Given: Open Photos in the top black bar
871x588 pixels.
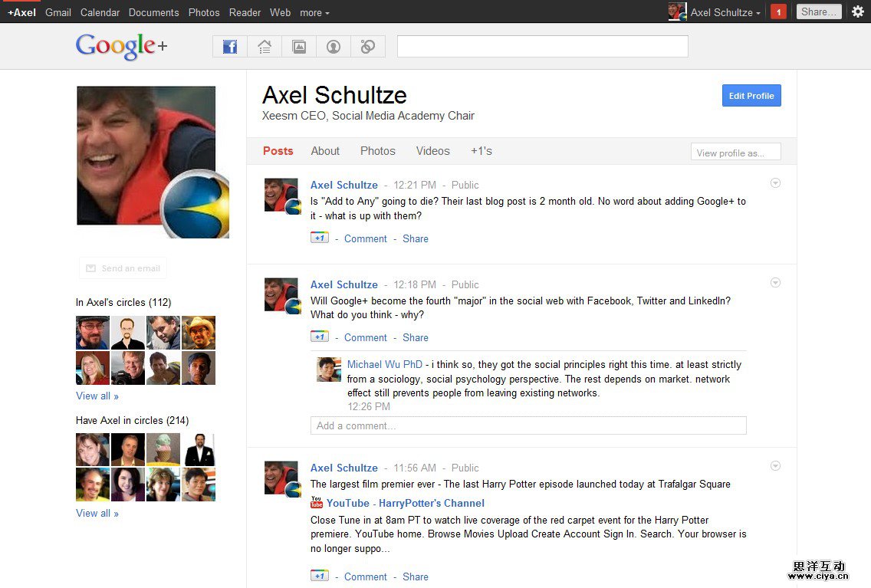Looking at the screenshot, I should 204,12.
